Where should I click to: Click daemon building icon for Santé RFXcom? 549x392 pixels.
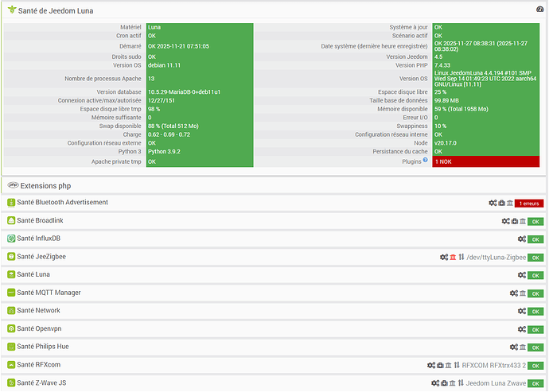[448, 366]
